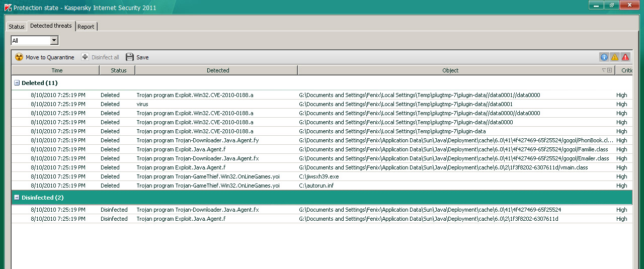Toggle the blue informational events filter icon
Image resolution: width=644 pixels, height=269 pixels.
[604, 57]
